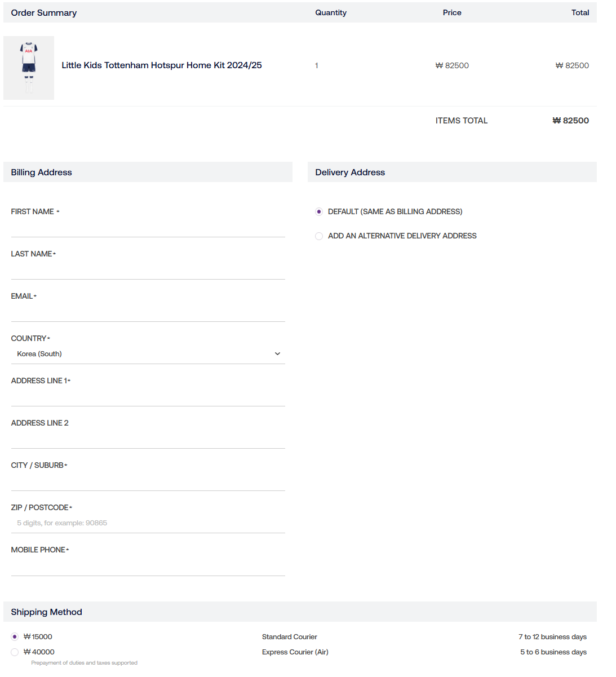616x677 pixels.
Task: Click the Quantity column header
Action: pyautogui.click(x=331, y=12)
